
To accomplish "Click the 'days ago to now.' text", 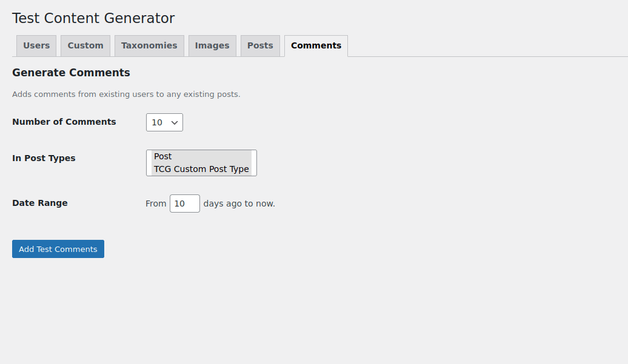I will click(239, 204).
